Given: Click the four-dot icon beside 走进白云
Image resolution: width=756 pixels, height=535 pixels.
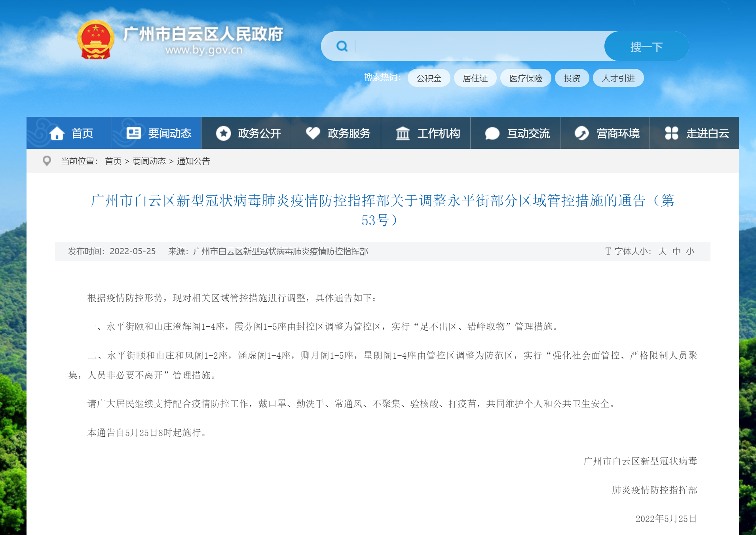Looking at the screenshot, I should point(671,133).
